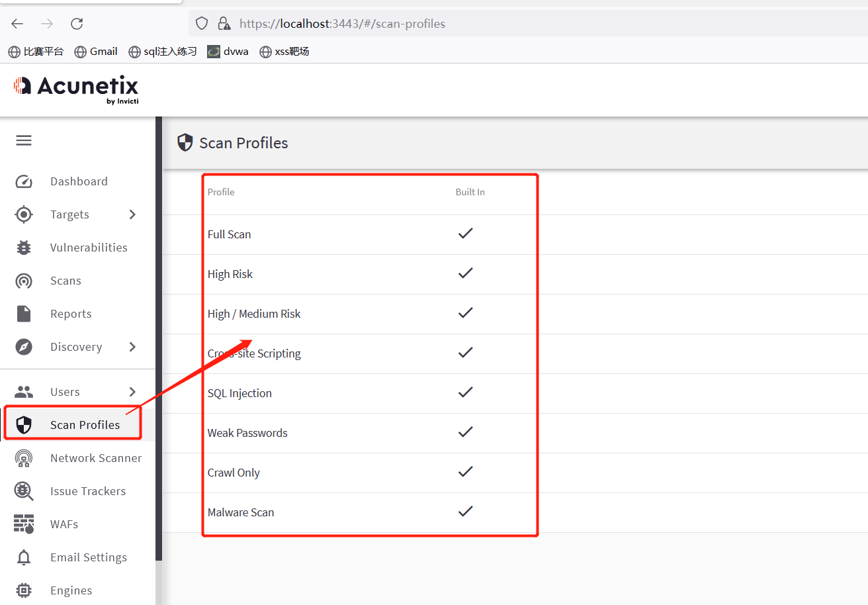
Task: Open the dvwa bookmark
Action: pos(228,51)
